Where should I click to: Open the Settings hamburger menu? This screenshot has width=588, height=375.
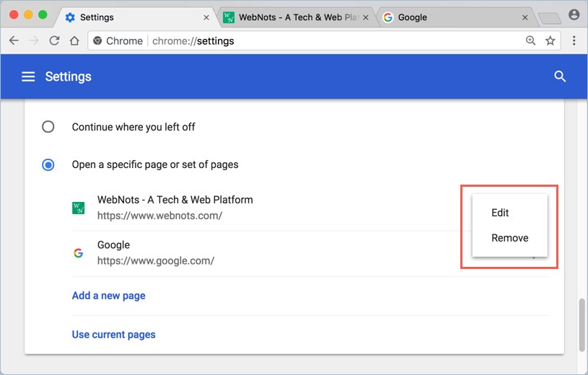click(x=28, y=76)
